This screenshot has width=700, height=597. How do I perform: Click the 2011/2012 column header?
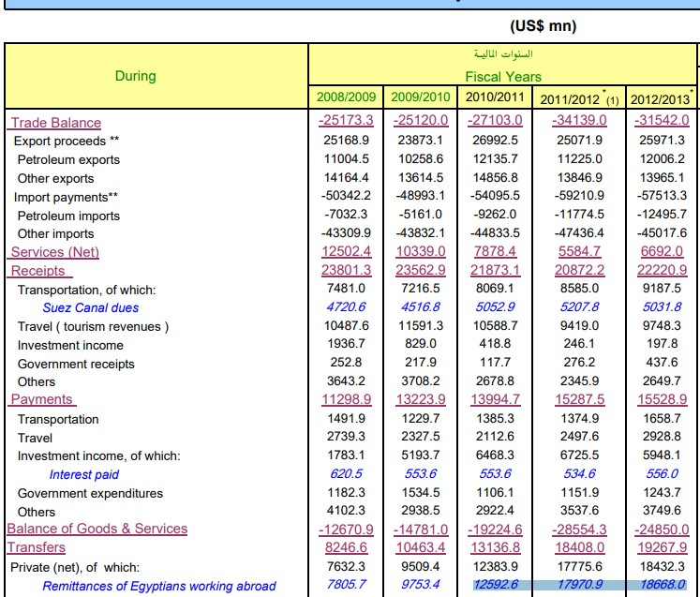(579, 98)
